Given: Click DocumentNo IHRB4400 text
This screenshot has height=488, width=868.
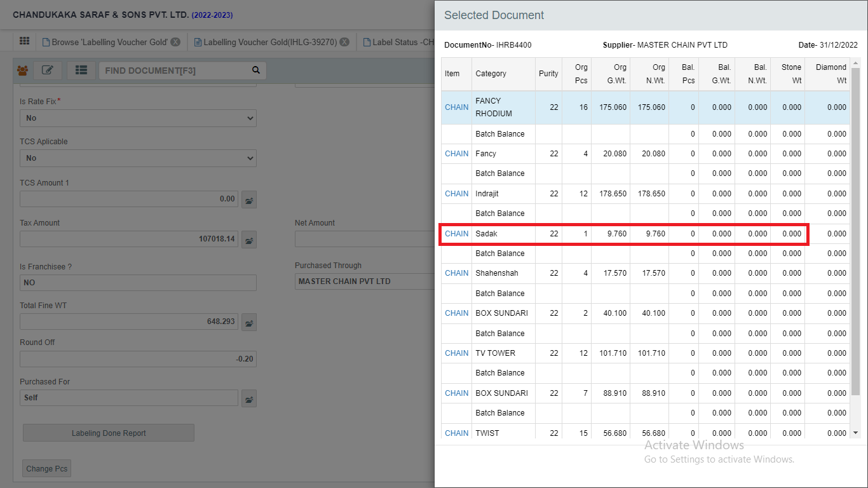Looking at the screenshot, I should (487, 45).
